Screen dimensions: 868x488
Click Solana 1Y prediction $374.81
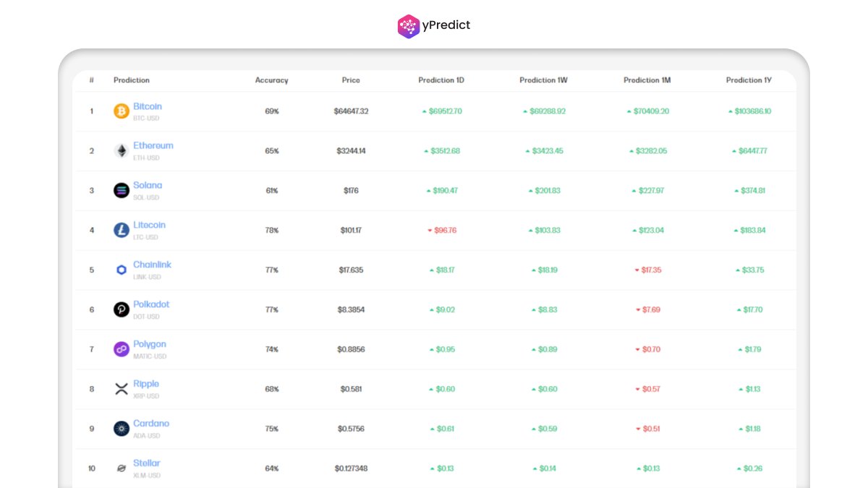pyautogui.click(x=749, y=191)
